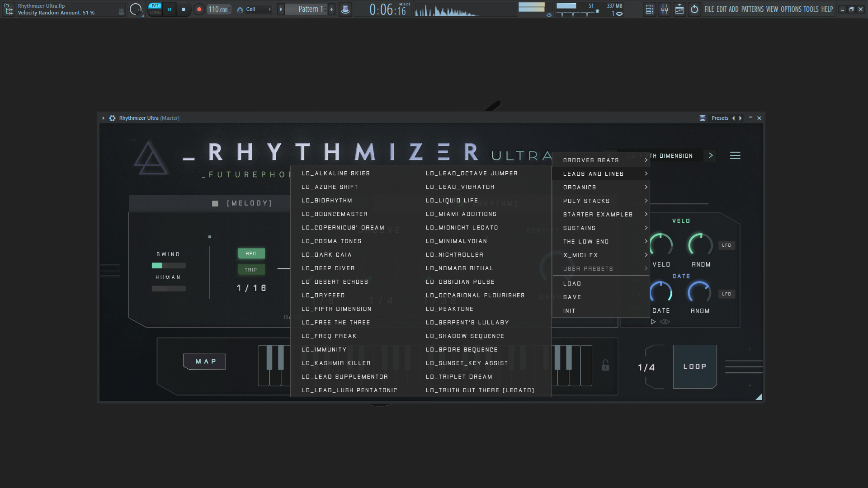Stop playback with the stop button
The image size is (868, 488).
pyautogui.click(x=183, y=9)
